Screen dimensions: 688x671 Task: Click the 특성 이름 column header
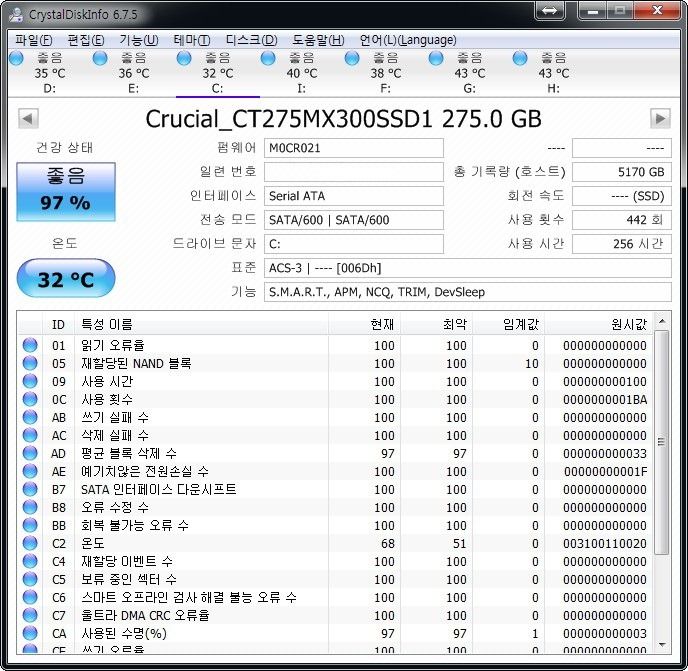[x=201, y=324]
